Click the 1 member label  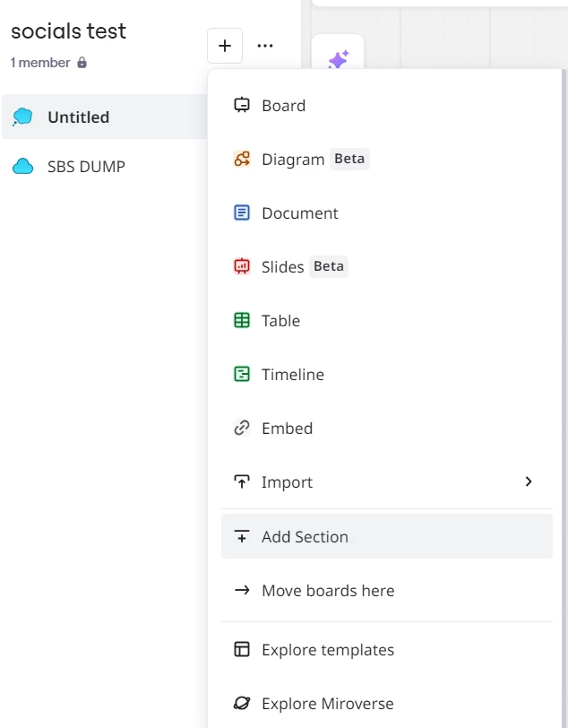click(40, 63)
